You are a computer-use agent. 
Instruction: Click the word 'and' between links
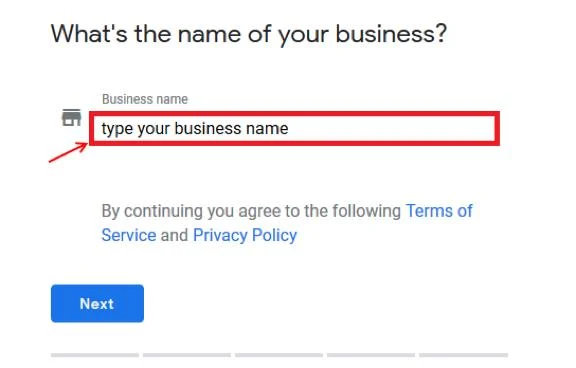pyautogui.click(x=174, y=235)
